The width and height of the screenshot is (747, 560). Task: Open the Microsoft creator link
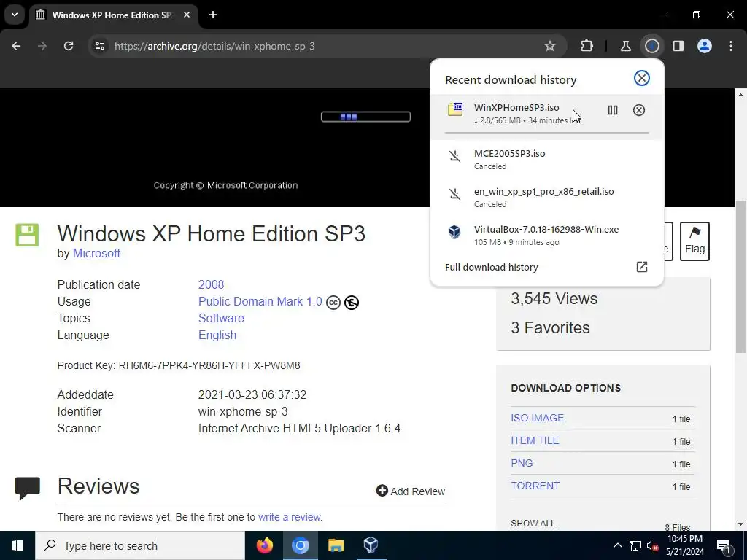(x=96, y=253)
